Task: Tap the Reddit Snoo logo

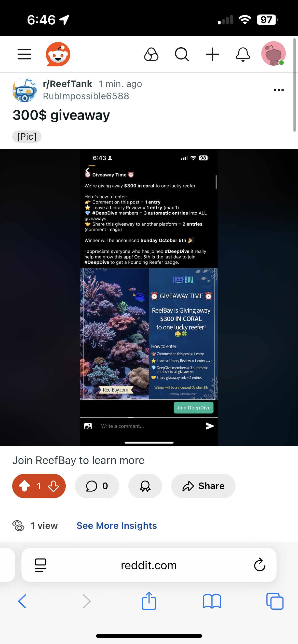Action: (x=58, y=54)
